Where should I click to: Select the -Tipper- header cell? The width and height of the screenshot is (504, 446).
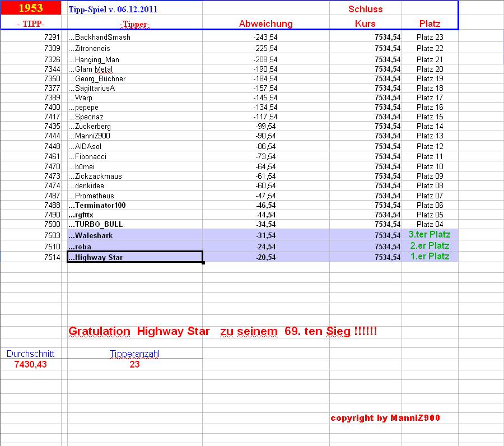coord(134,24)
